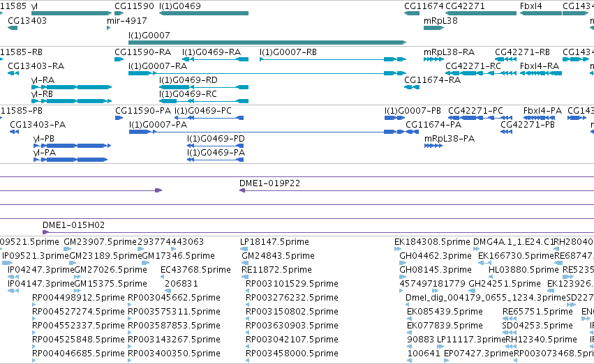
Task: Select protein l(1)G0469-PC
Action: click(203, 111)
